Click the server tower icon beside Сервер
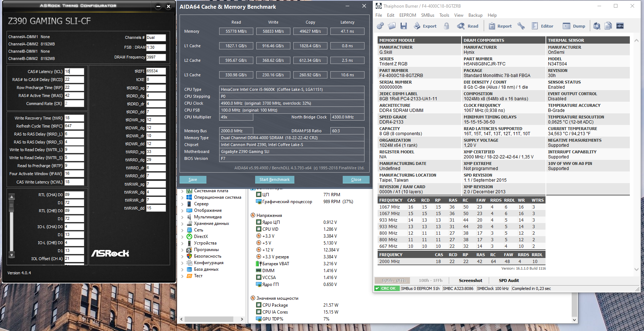This screenshot has width=644, height=331. click(189, 204)
